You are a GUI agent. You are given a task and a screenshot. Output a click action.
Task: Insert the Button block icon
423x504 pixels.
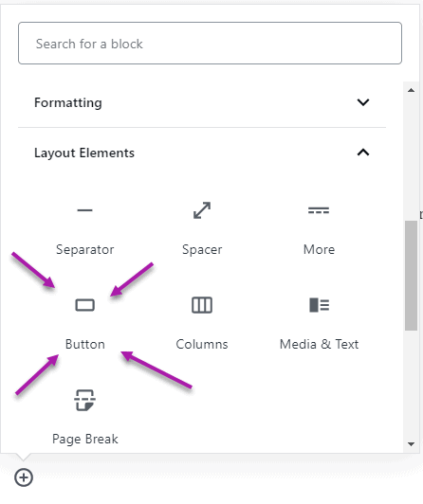(x=85, y=305)
